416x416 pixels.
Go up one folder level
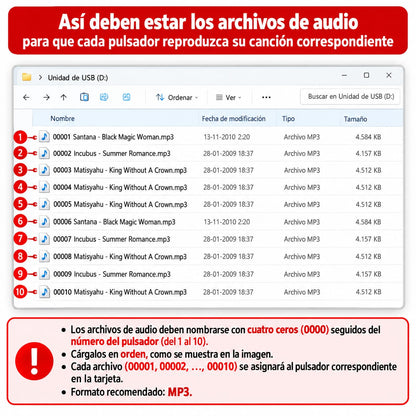(x=63, y=97)
